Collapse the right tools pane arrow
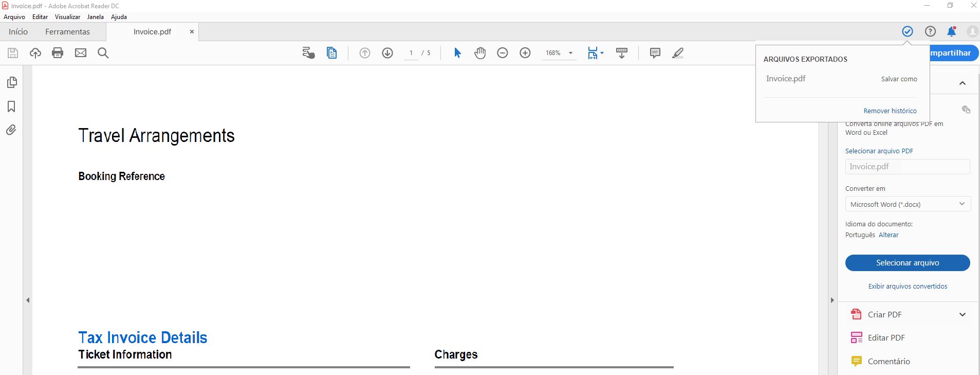The image size is (980, 375). [833, 300]
